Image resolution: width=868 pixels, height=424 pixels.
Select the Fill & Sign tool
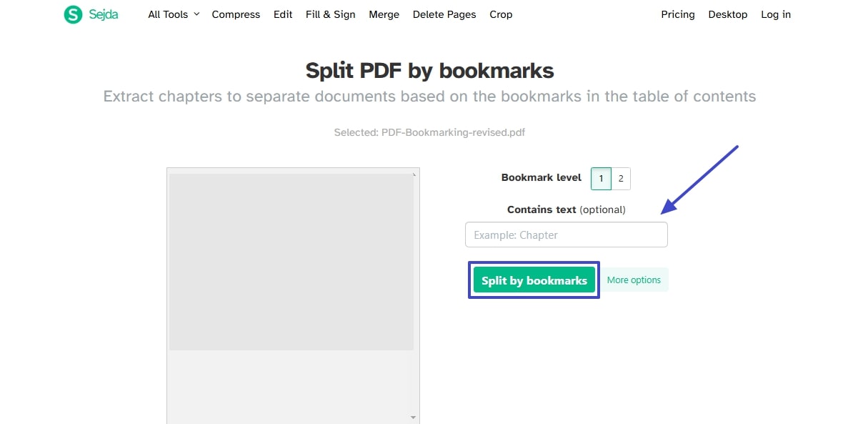click(x=330, y=14)
